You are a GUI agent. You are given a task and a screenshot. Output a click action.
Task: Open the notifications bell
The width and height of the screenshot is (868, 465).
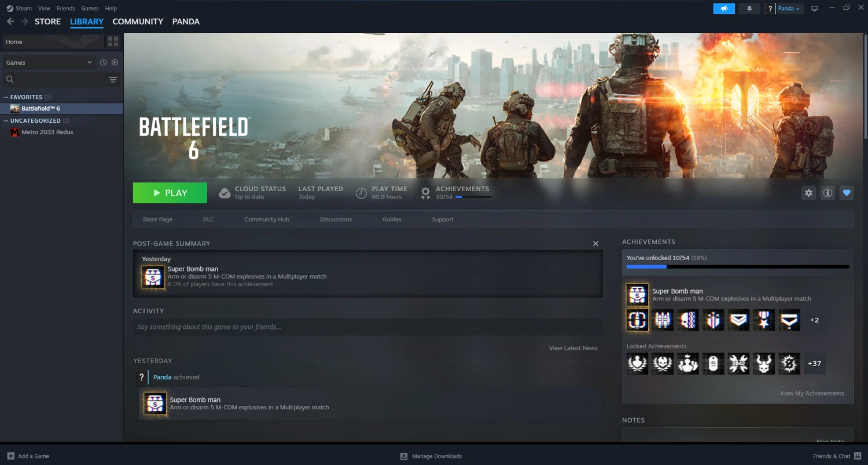(749, 9)
